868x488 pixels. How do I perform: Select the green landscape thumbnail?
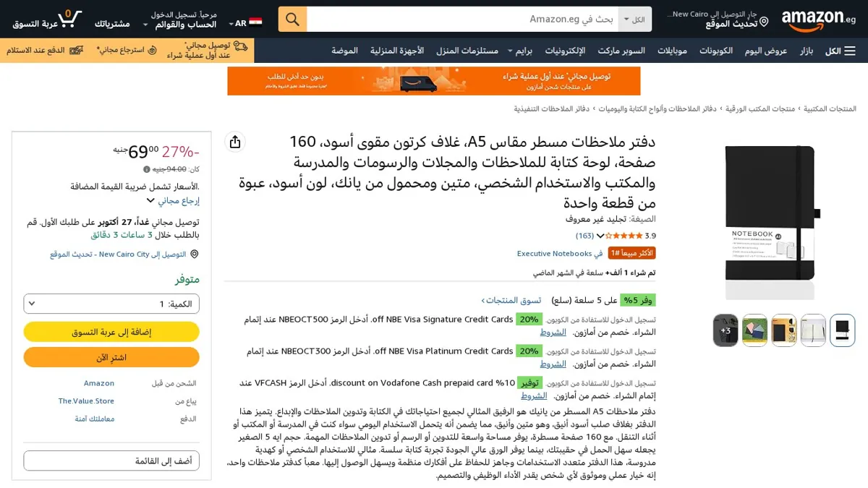(755, 330)
